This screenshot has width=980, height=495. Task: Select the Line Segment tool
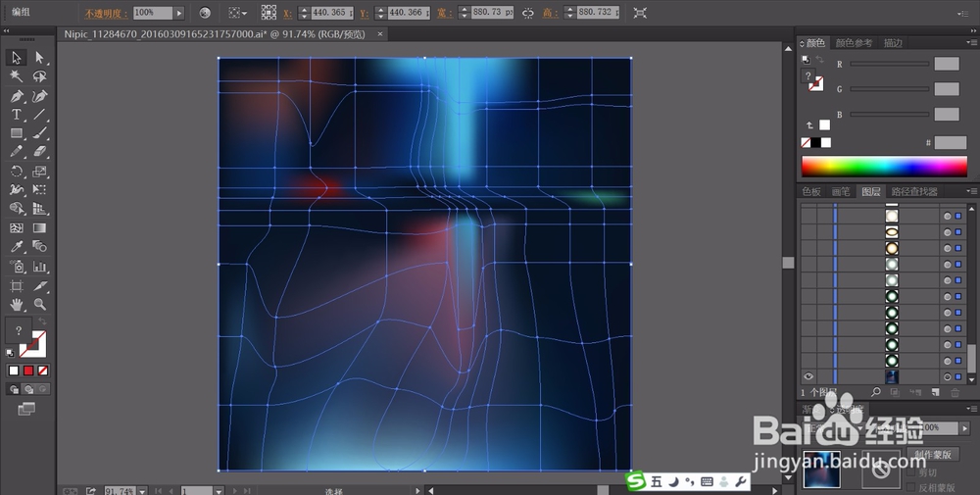(x=39, y=115)
